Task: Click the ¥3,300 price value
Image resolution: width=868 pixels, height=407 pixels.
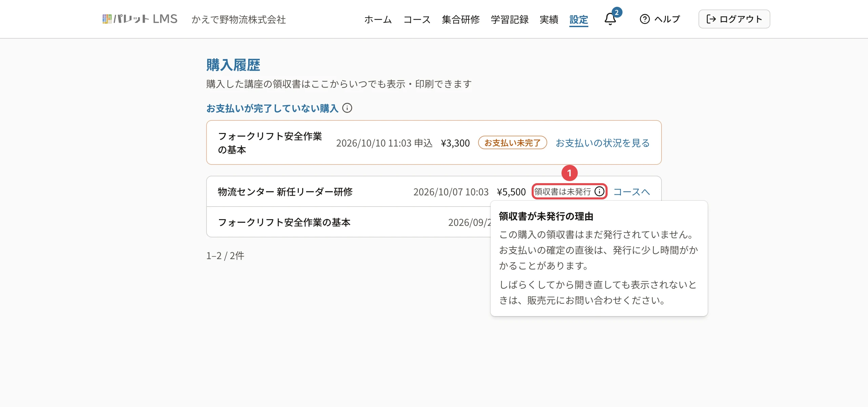Action: [x=455, y=143]
